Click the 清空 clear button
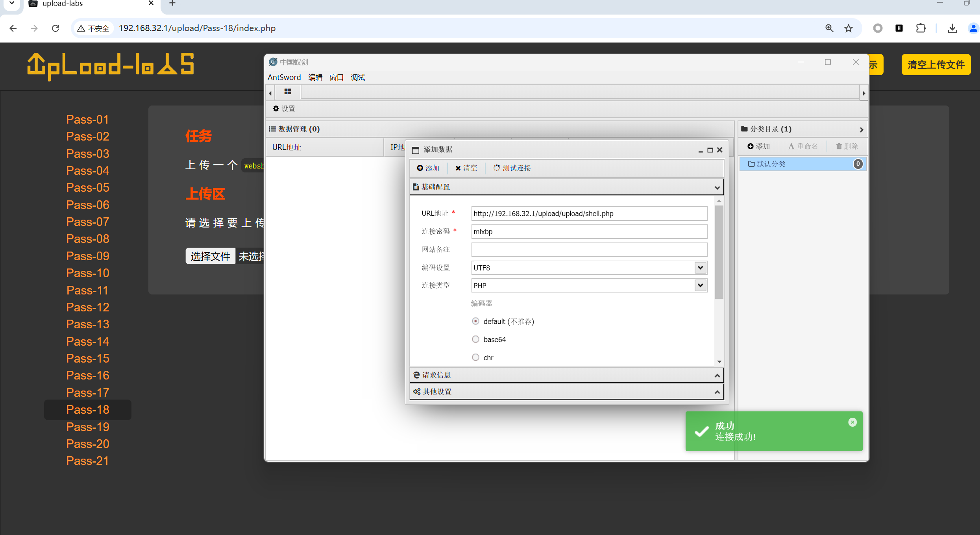 click(466, 168)
